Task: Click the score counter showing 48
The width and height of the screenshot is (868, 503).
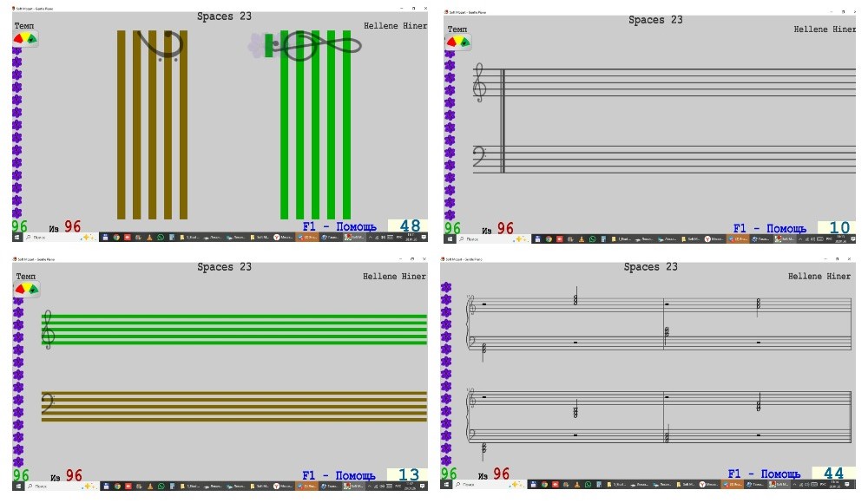Action: pos(408,227)
